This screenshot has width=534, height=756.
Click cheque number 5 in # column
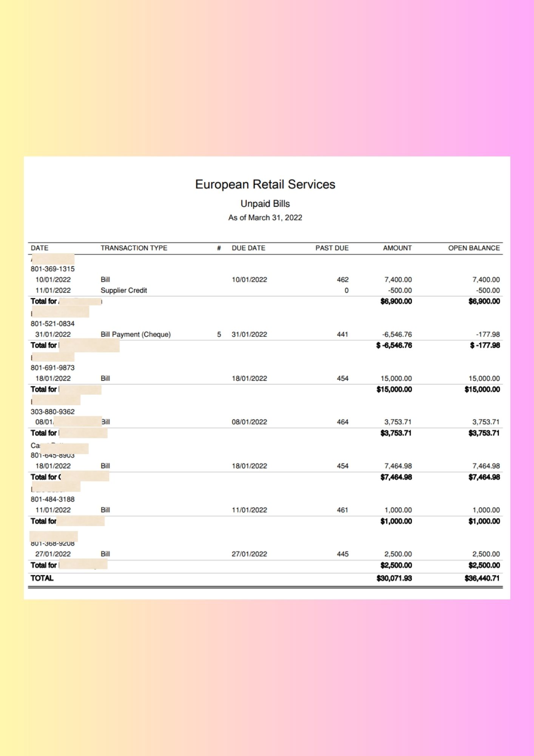[x=219, y=335]
